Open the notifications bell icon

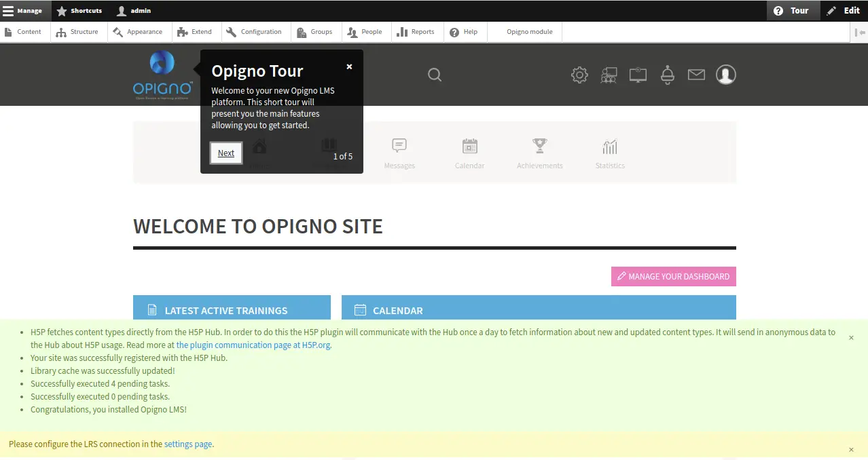click(x=667, y=75)
